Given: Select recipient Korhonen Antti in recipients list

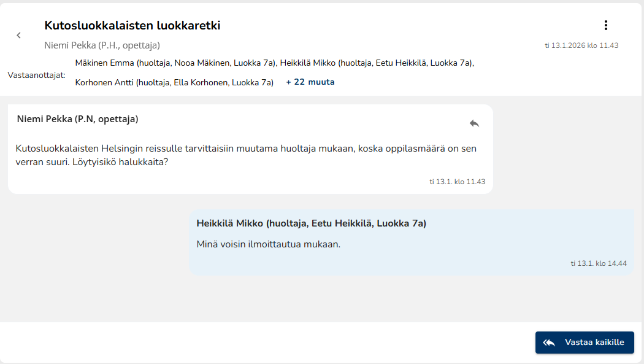Looking at the screenshot, I should pos(174,82).
